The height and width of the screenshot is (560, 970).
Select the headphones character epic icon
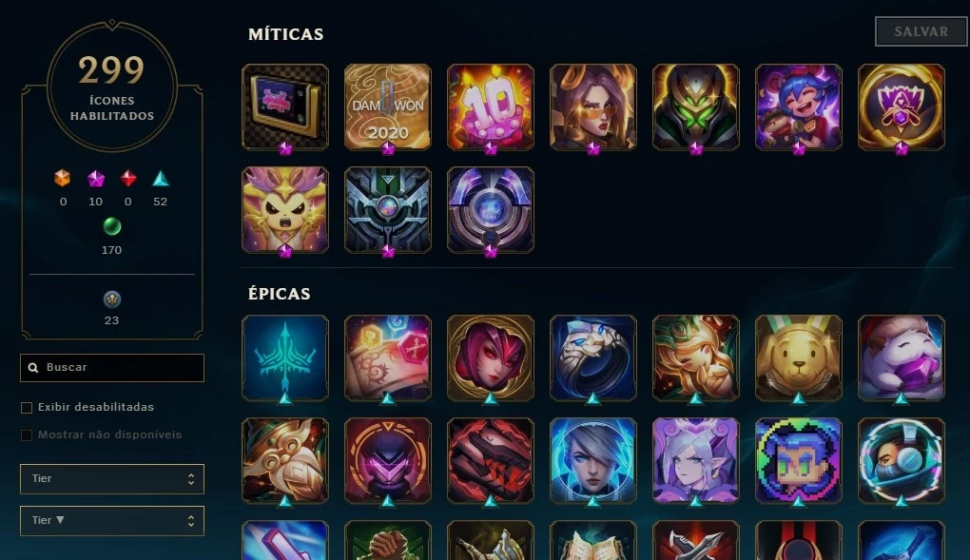pos(901,460)
